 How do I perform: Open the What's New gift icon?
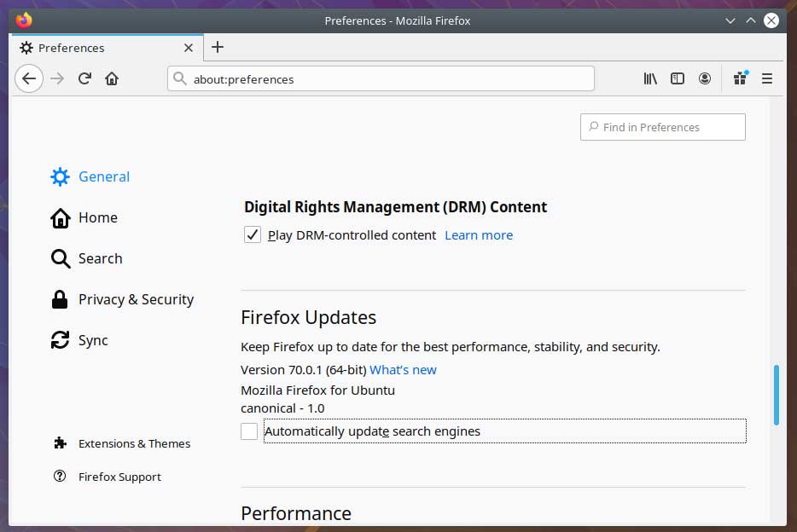(x=740, y=78)
